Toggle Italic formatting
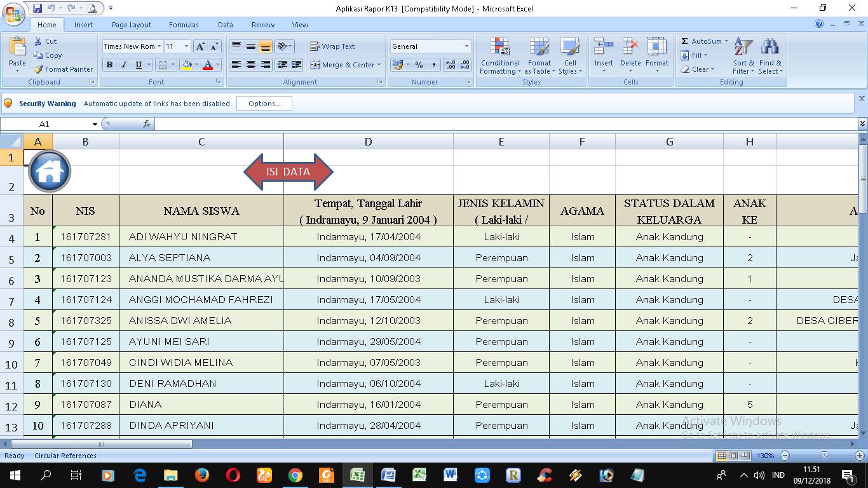This screenshot has width=868, height=488. click(124, 65)
